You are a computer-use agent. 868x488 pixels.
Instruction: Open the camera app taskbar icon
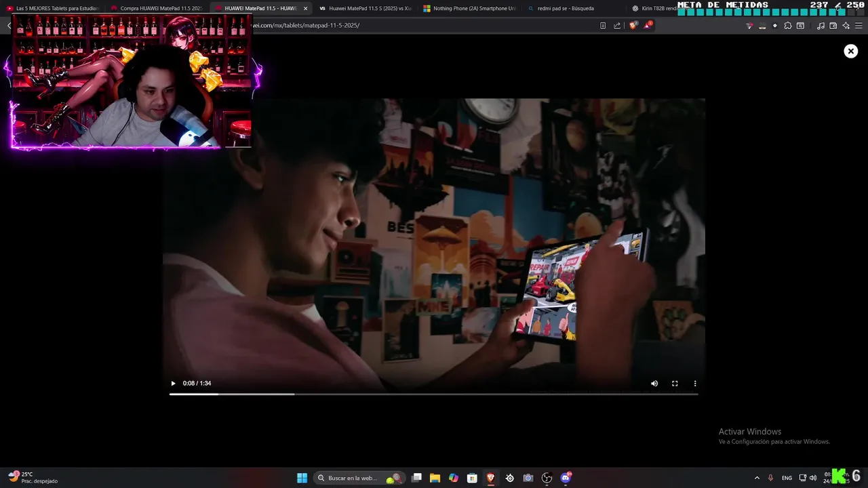pyautogui.click(x=528, y=478)
